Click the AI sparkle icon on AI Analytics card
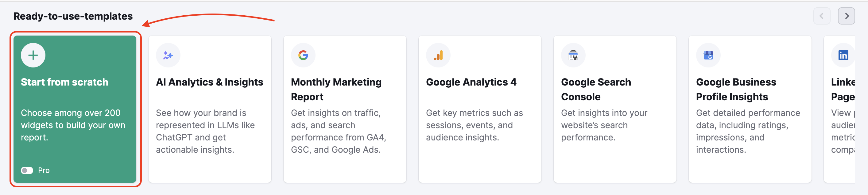868x195 pixels. (x=168, y=55)
